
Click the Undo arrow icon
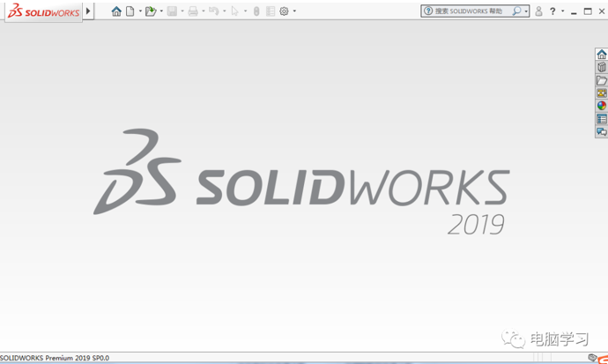pyautogui.click(x=213, y=11)
